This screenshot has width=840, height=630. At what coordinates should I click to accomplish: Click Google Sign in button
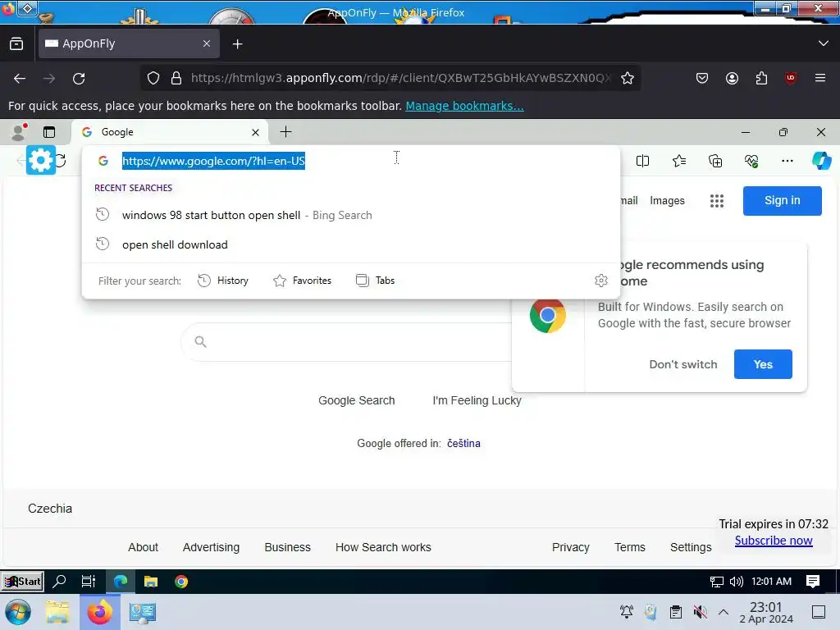pyautogui.click(x=782, y=200)
